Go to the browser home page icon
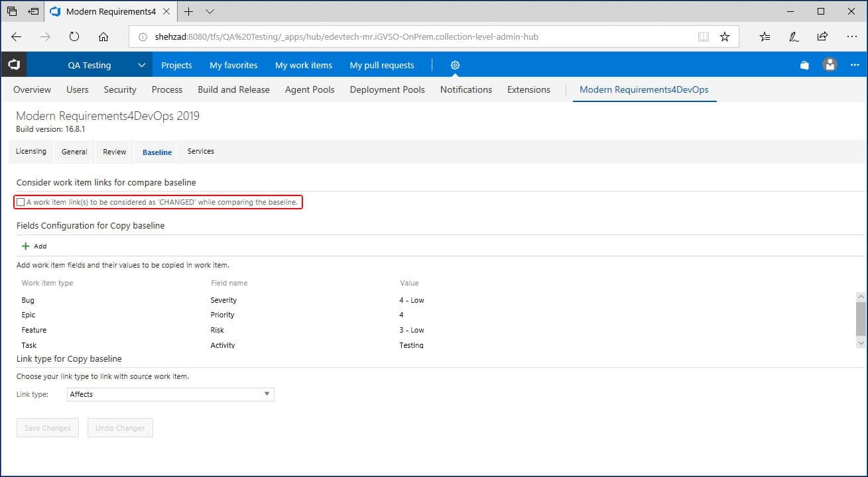868x477 pixels. click(103, 37)
